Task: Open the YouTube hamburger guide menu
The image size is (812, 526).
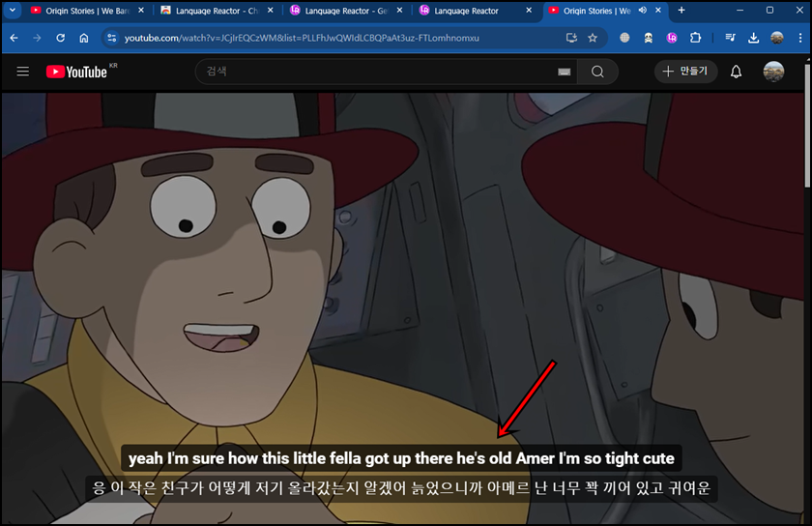Action: coord(23,72)
